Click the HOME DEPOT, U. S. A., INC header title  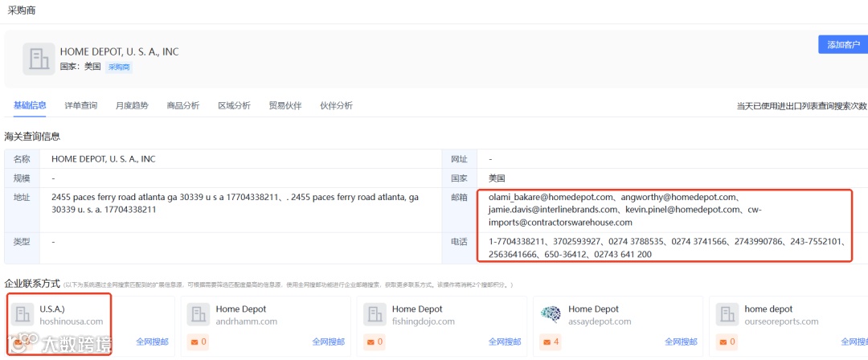click(120, 52)
